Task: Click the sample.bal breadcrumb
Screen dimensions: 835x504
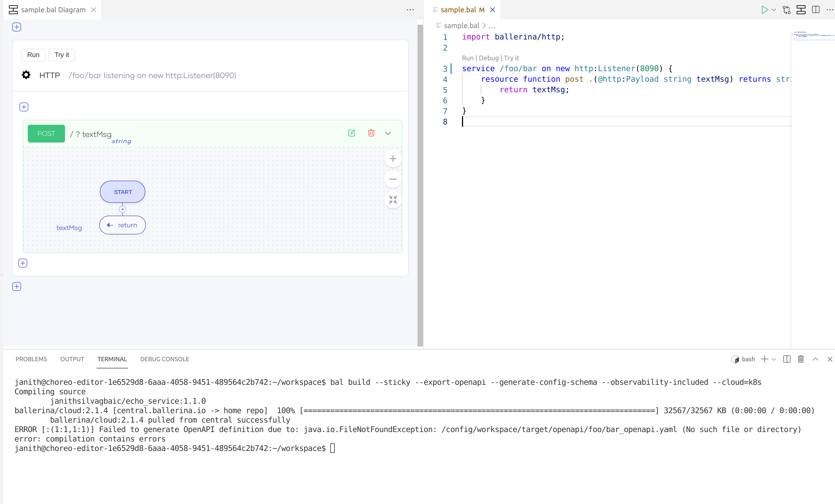Action: [x=461, y=25]
